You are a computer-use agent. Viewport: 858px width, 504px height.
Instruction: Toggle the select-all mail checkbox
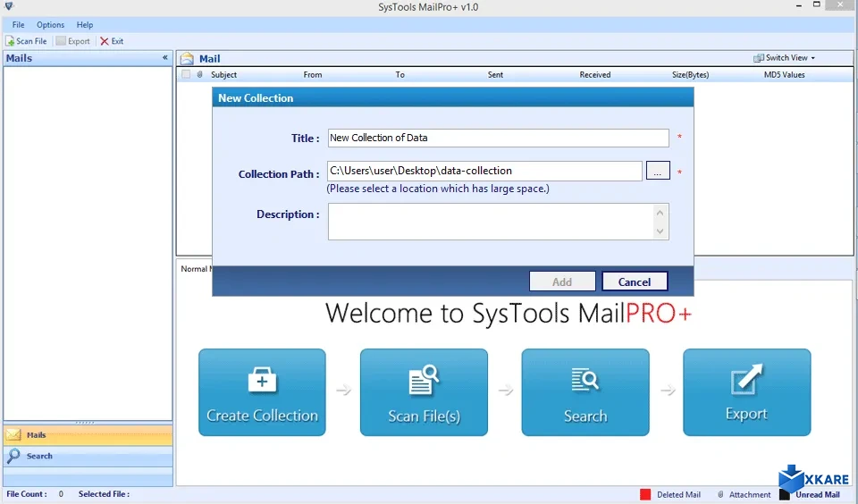[x=186, y=74]
